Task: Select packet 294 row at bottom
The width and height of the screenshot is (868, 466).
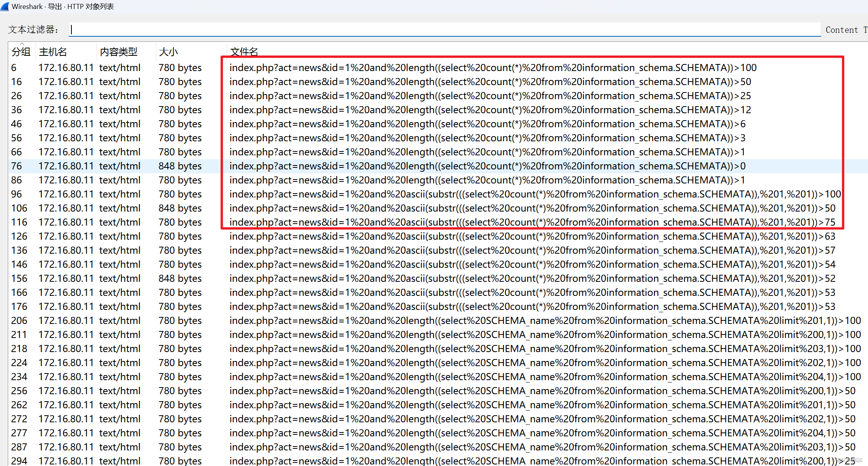Action: 438,461
